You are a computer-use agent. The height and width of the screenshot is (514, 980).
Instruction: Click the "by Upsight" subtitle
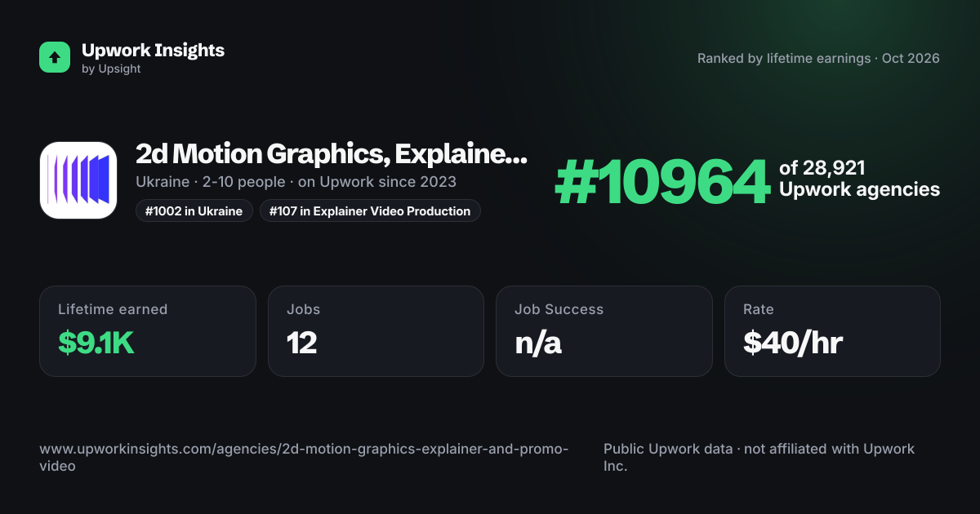(111, 69)
